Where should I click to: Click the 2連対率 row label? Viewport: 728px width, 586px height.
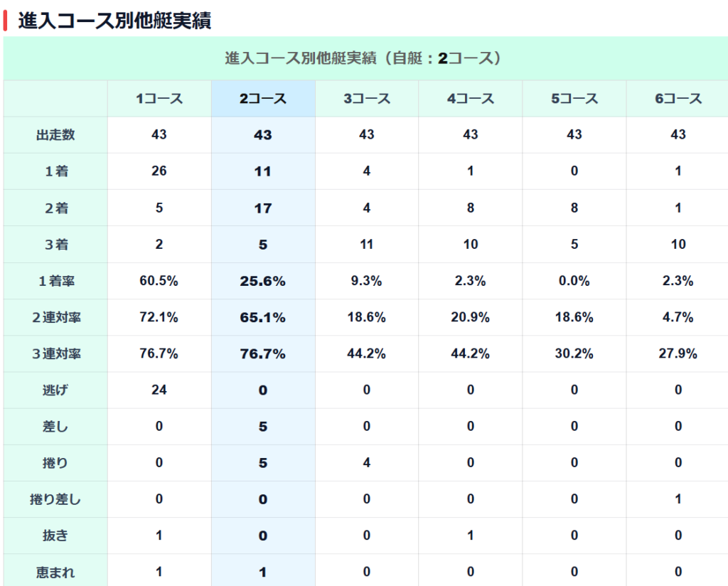point(55,318)
